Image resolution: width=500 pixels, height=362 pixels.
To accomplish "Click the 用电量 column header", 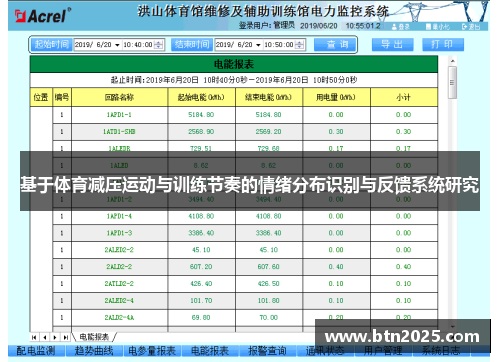I will click(x=336, y=97).
